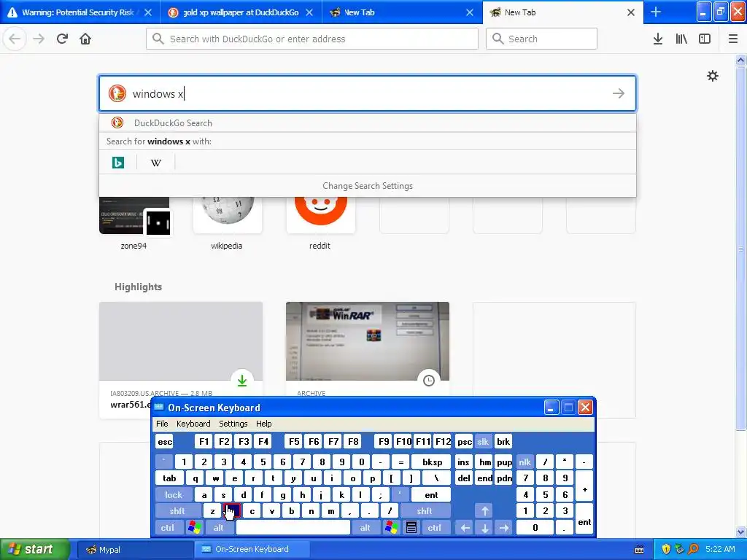Click the magnifier search tray icon
The image size is (747, 560).
point(693,549)
